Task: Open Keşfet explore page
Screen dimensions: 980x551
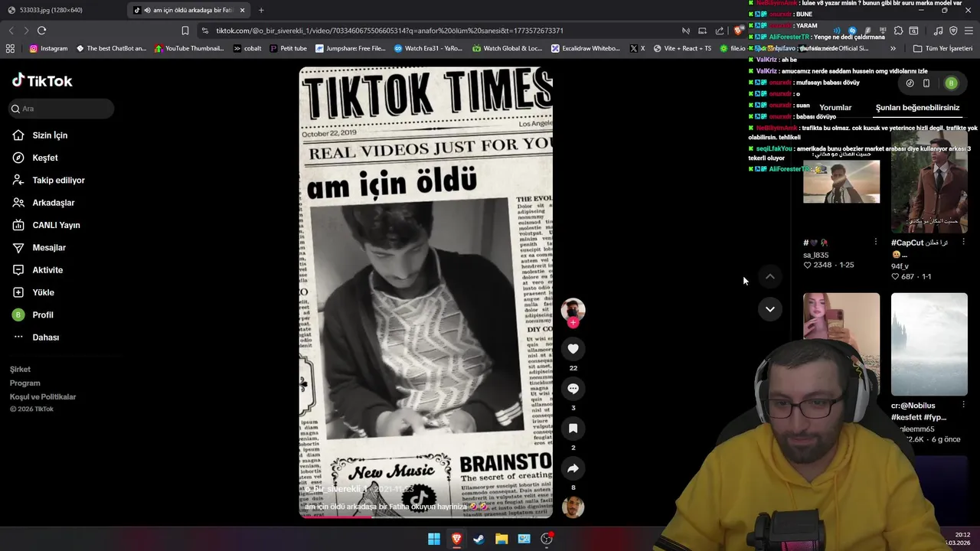Action: (x=45, y=158)
